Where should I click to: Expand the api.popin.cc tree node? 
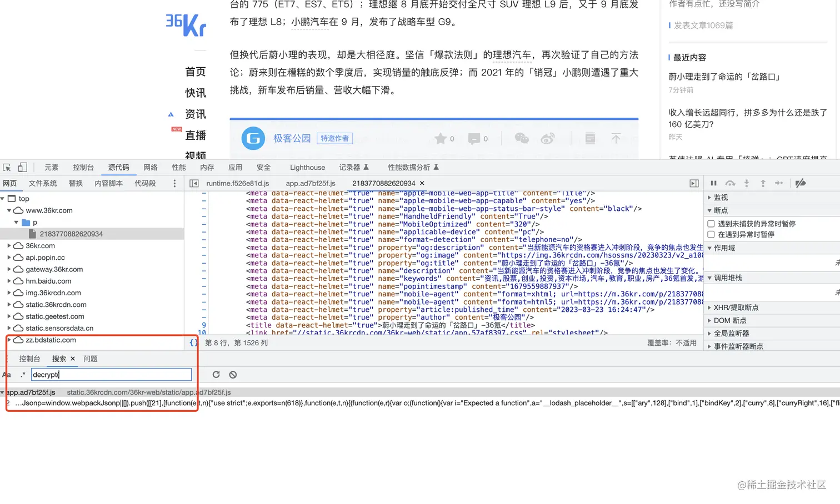9,258
